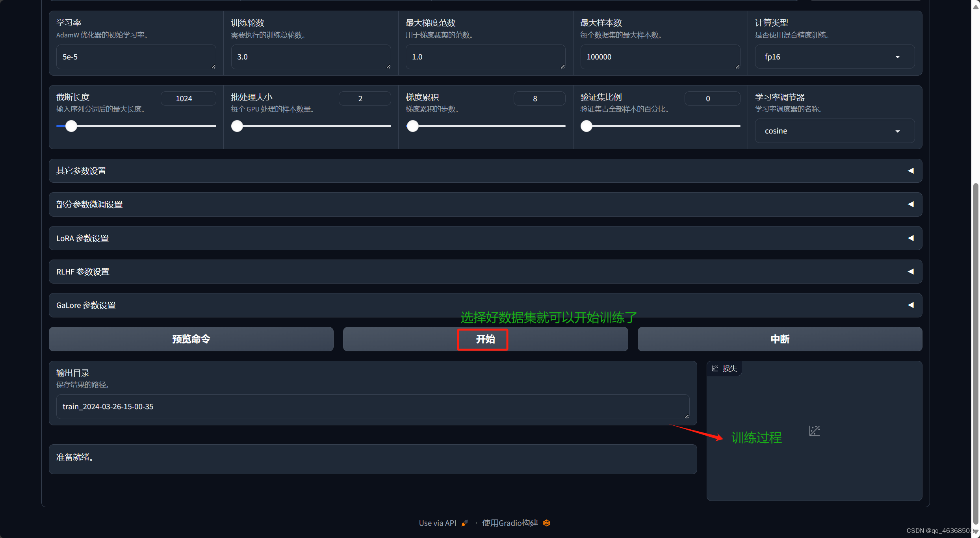Click the 最大梯度范数 input field showing 1.0
Screen dimensions: 980x538
(x=485, y=57)
